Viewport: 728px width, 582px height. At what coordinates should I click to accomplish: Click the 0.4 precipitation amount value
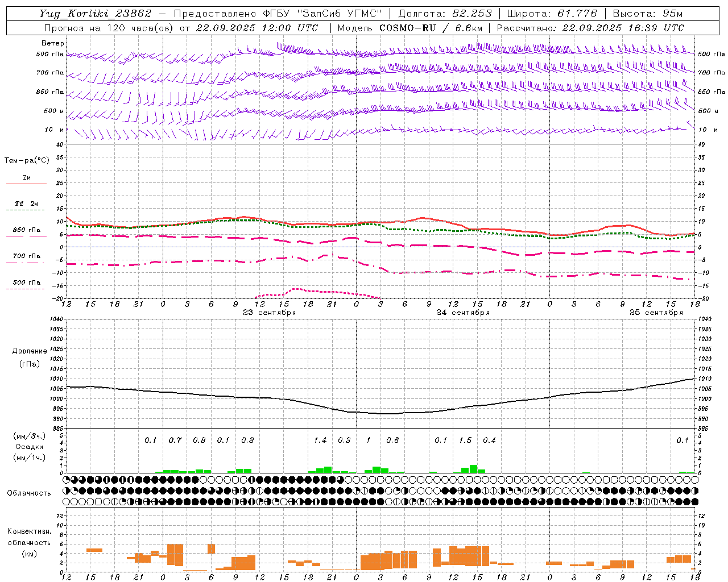point(489,440)
